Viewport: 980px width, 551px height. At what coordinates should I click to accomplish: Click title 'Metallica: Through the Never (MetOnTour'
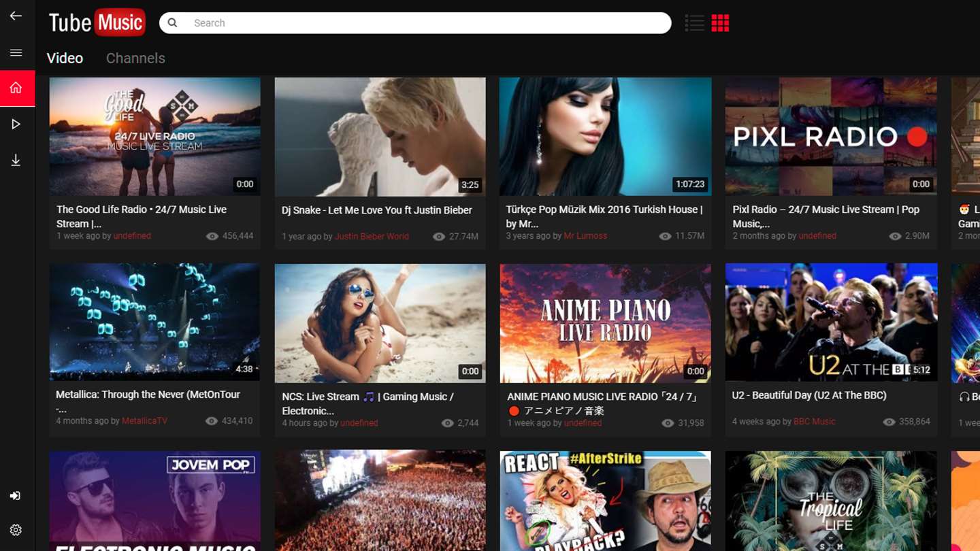148,401
